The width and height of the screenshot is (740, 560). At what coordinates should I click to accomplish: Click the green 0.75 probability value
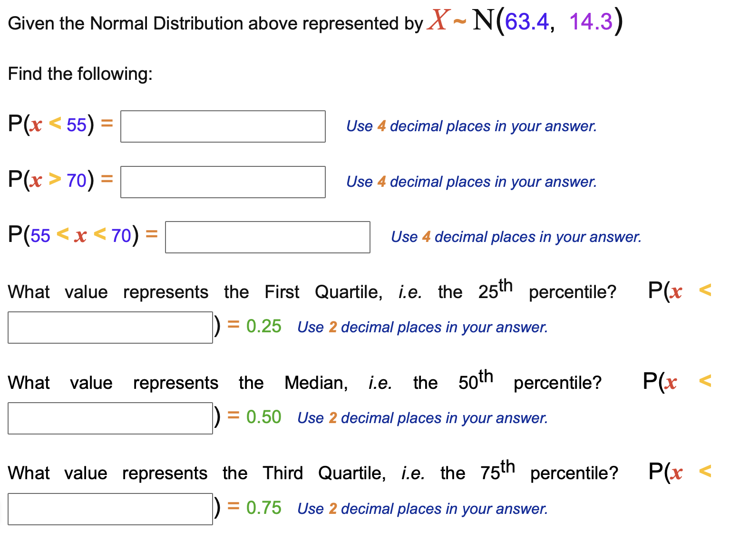pyautogui.click(x=264, y=508)
